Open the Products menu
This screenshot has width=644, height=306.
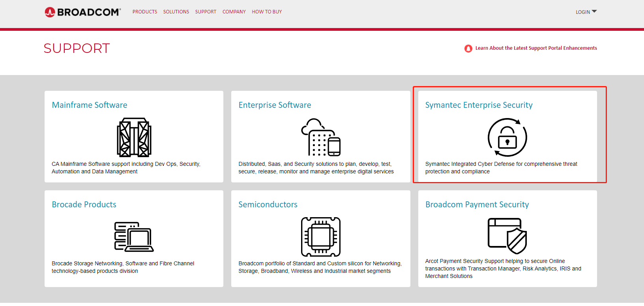(x=145, y=12)
